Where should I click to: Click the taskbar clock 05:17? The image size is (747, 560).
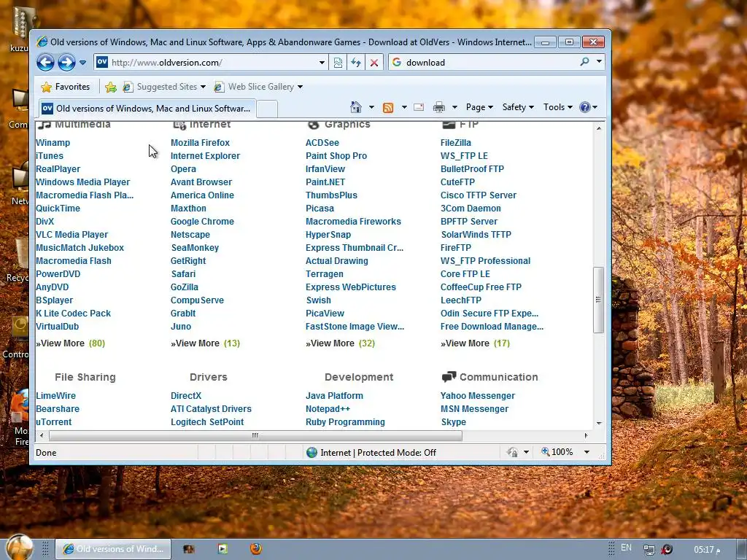[x=707, y=550]
